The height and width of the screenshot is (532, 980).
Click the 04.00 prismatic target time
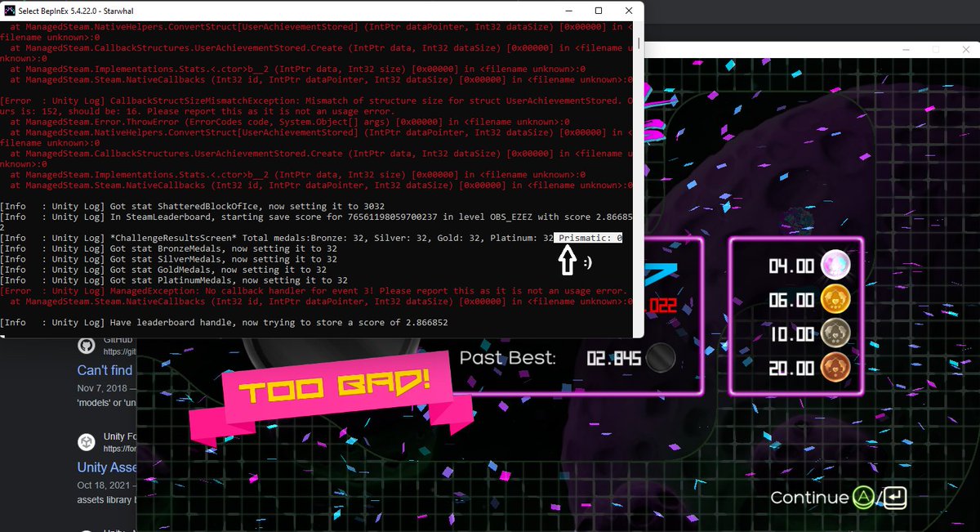[791, 266]
